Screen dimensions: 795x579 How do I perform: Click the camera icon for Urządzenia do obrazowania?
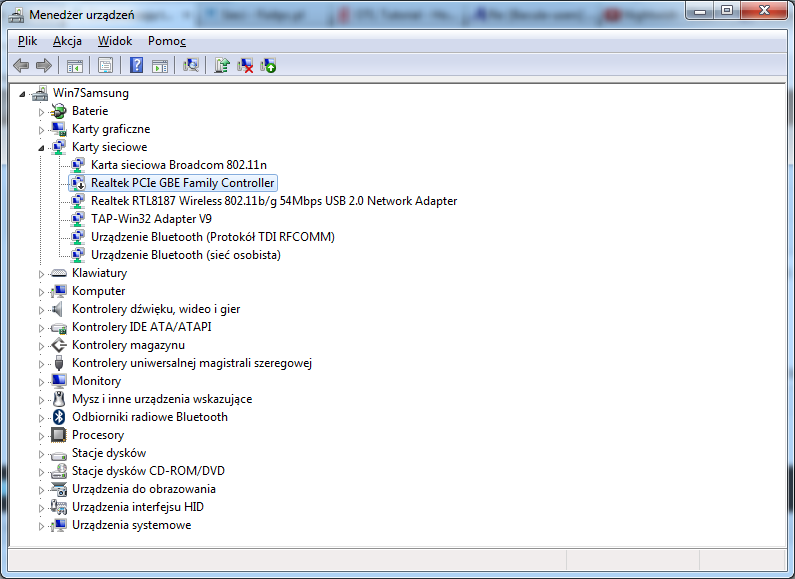click(59, 489)
